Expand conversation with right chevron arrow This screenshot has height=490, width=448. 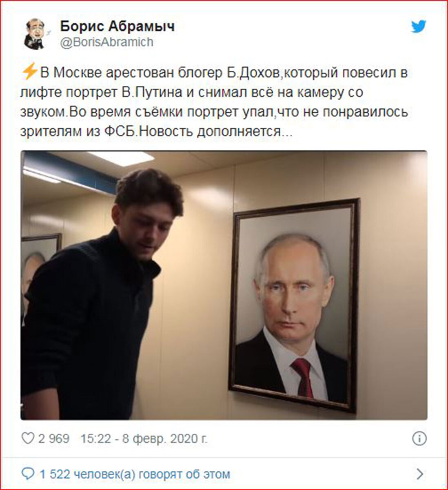coord(420,474)
